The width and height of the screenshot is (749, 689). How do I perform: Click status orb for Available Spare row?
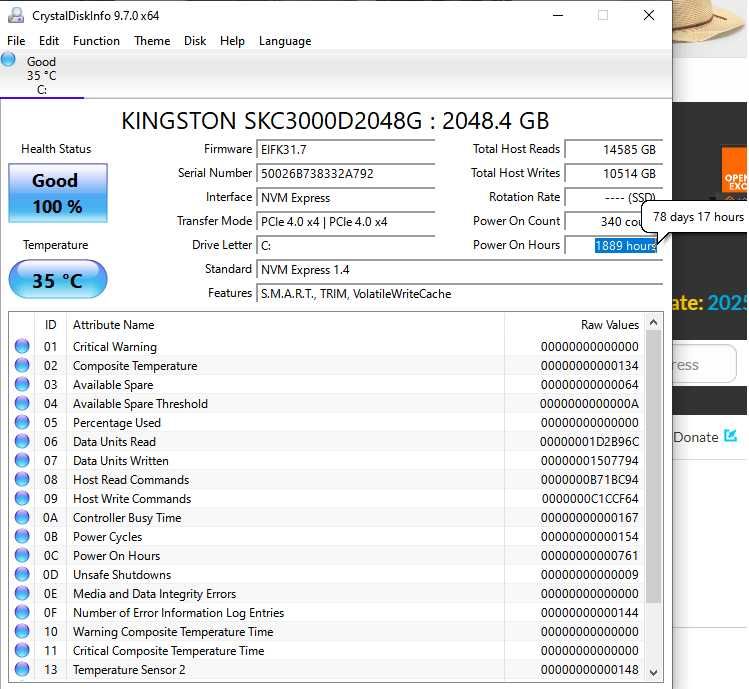click(22, 385)
